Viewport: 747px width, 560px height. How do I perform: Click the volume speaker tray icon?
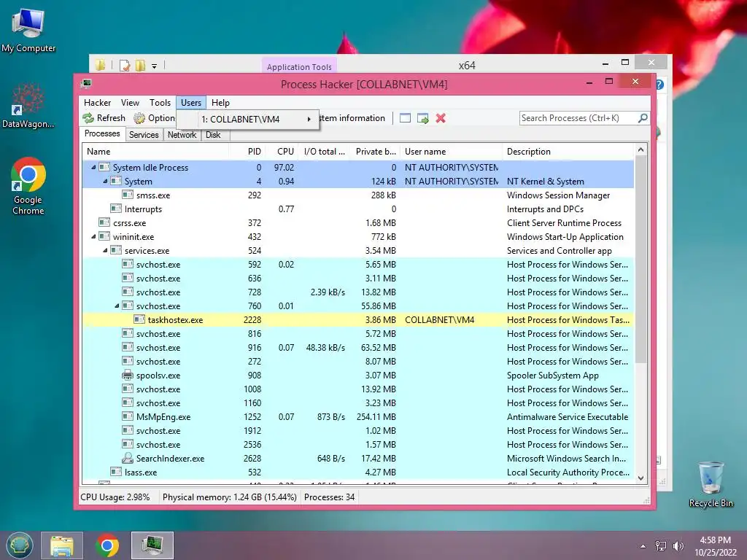click(678, 546)
